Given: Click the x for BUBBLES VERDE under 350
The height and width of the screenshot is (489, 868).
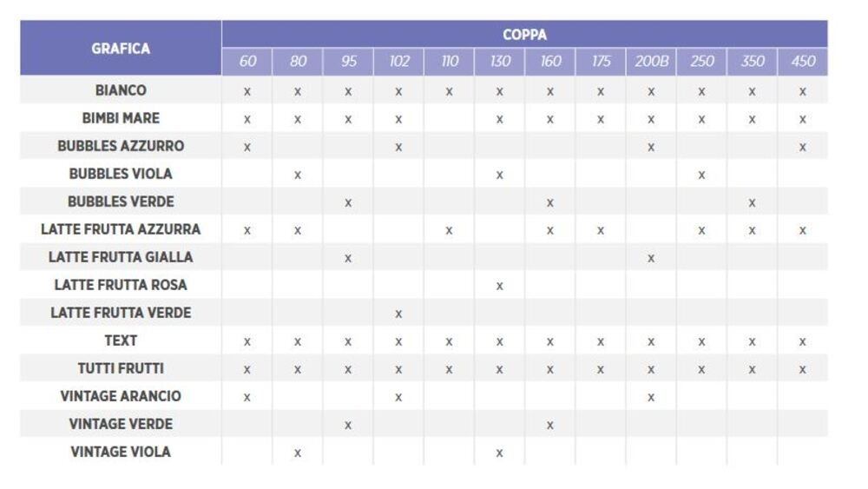Looking at the screenshot, I should click(752, 202).
